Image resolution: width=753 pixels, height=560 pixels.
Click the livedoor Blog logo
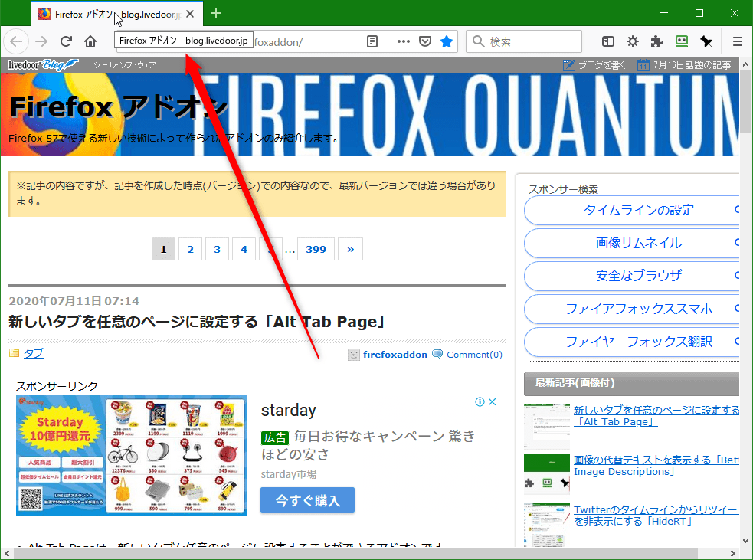click(x=43, y=64)
